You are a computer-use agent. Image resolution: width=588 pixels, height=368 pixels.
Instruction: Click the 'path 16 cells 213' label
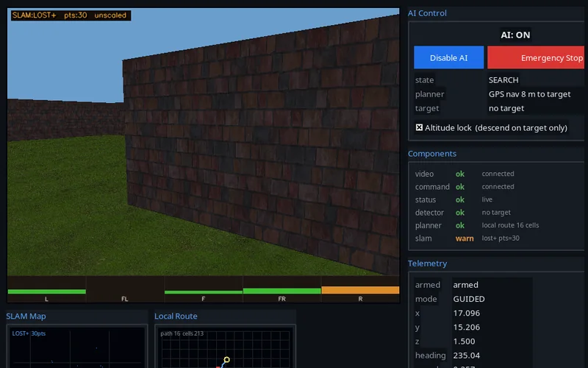click(182, 333)
